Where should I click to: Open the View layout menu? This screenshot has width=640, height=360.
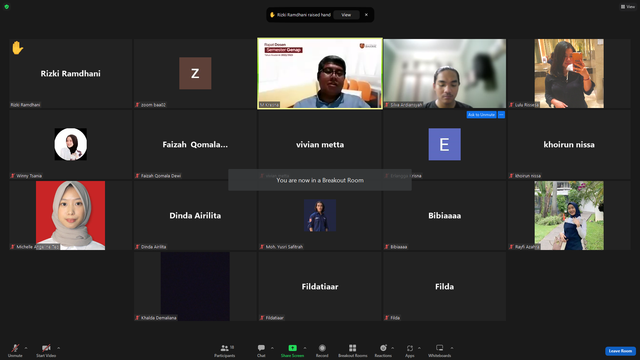628,7
